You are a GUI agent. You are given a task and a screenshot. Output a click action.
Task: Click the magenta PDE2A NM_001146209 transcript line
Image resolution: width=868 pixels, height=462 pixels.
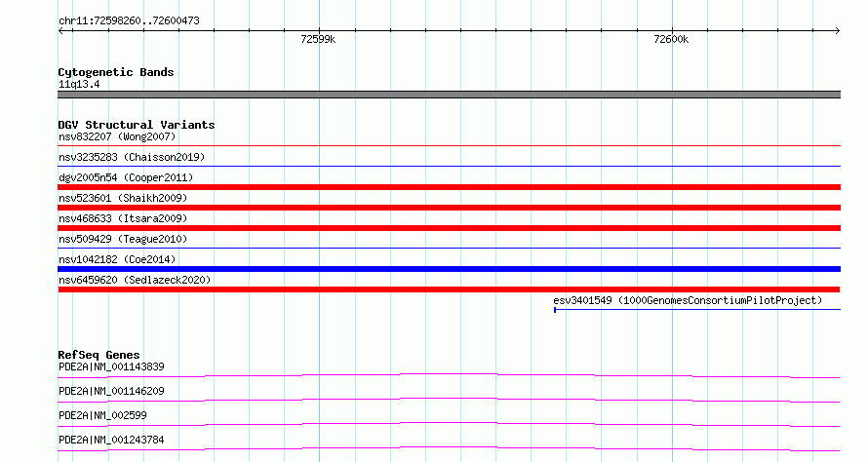pos(449,400)
